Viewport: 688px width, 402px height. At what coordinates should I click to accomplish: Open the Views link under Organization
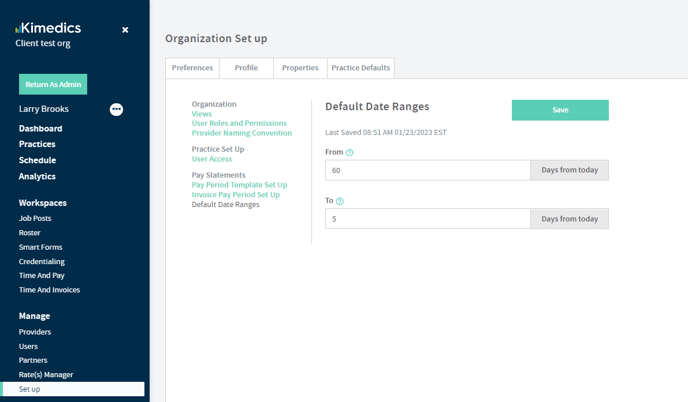tap(202, 114)
